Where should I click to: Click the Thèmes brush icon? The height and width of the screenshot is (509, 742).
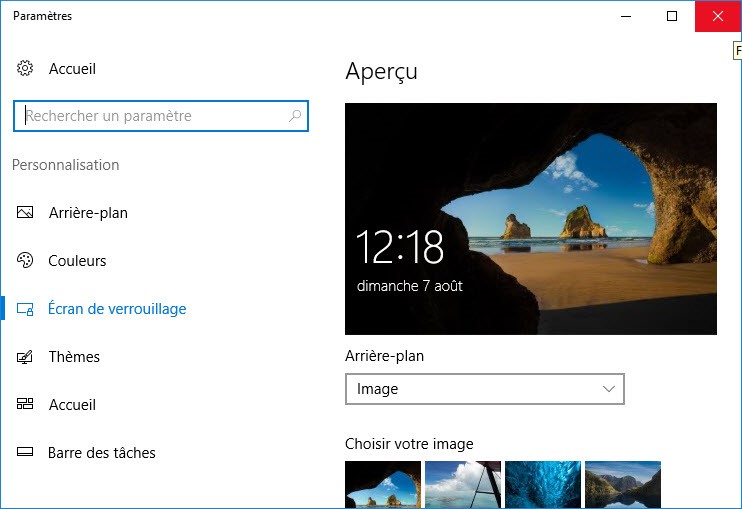click(x=25, y=357)
